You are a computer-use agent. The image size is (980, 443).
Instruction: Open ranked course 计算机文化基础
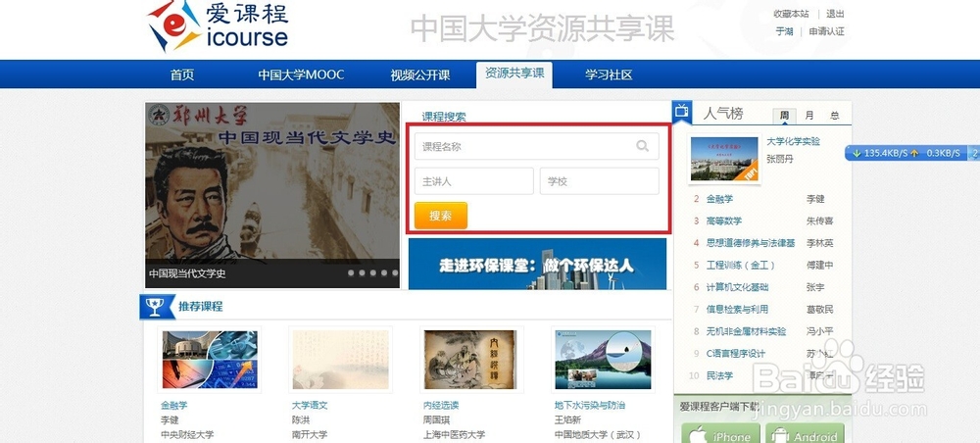click(737, 287)
